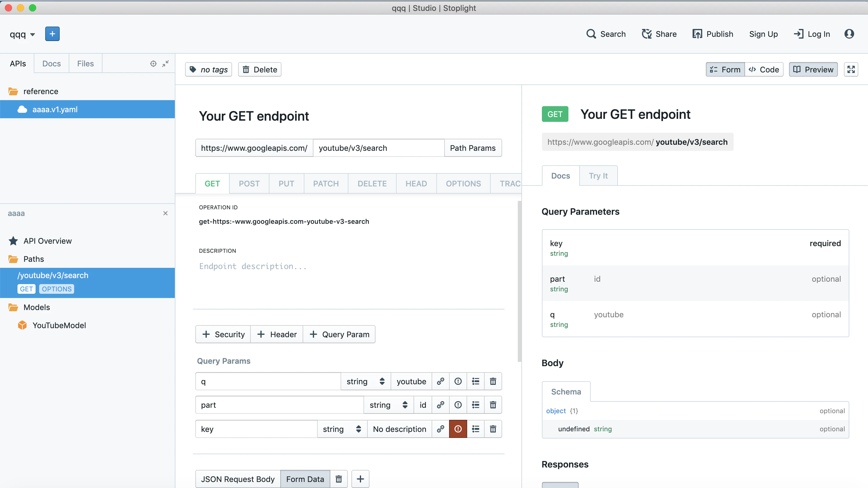
Task: Open the Try It tab
Action: point(598,176)
